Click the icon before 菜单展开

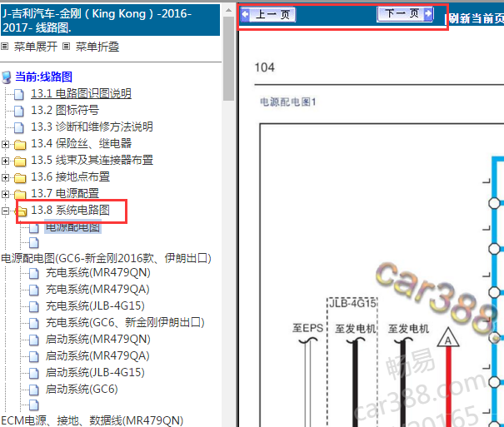[x=4, y=47]
